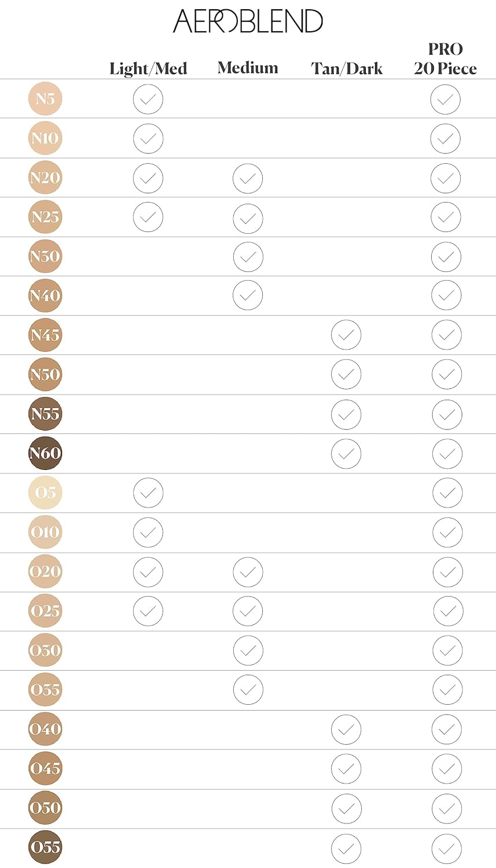This screenshot has width=496, height=868.
Task: Toggle the N45 Tan/Dark checkmark
Action: [346, 335]
